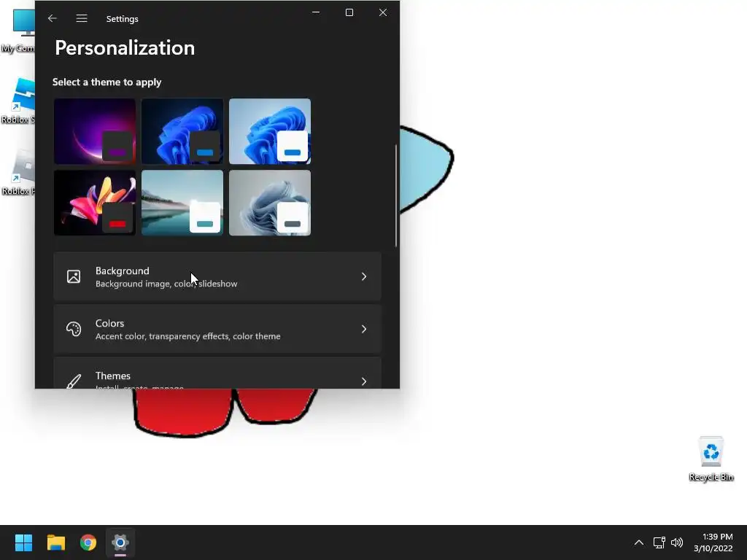Select the Roblox Studio desktop shortcut

coord(18,101)
